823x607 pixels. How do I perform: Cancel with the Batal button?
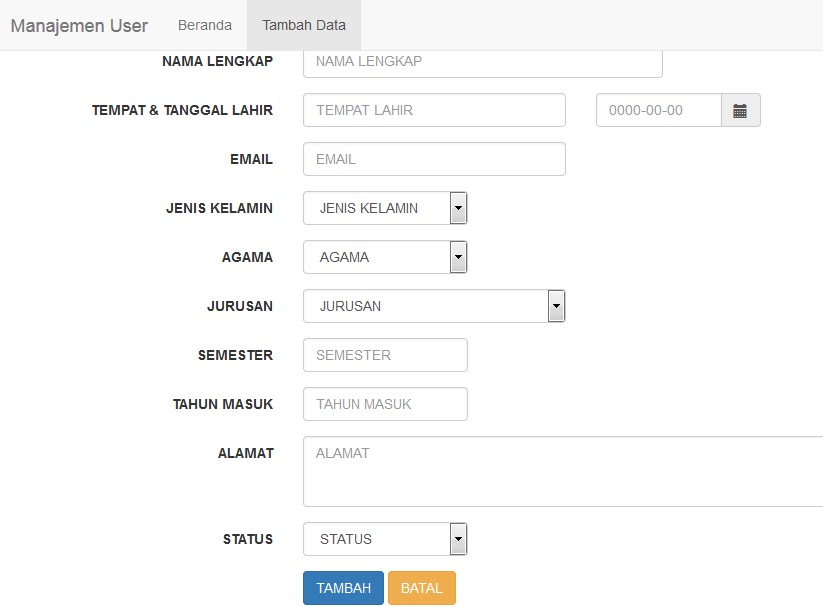pos(421,588)
